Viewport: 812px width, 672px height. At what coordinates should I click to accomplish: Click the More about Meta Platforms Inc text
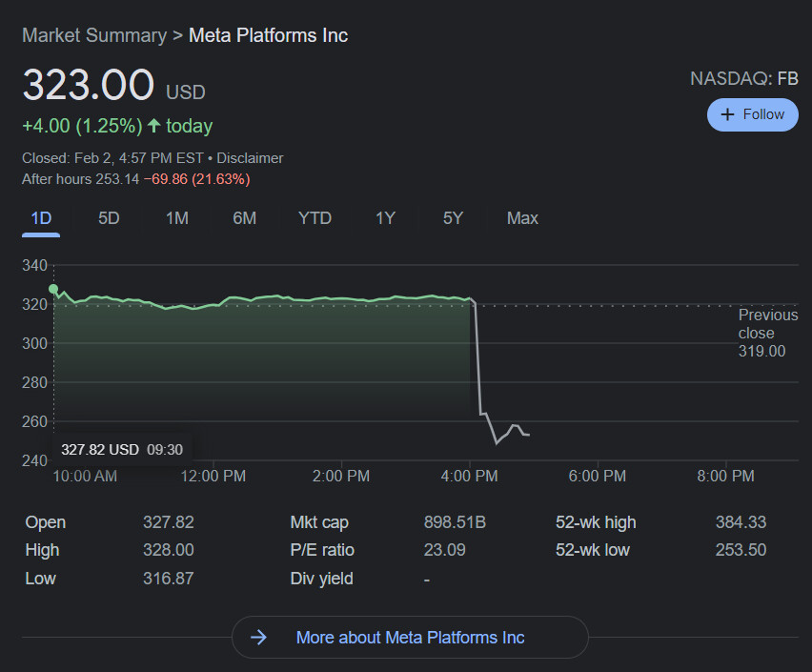pyautogui.click(x=410, y=637)
